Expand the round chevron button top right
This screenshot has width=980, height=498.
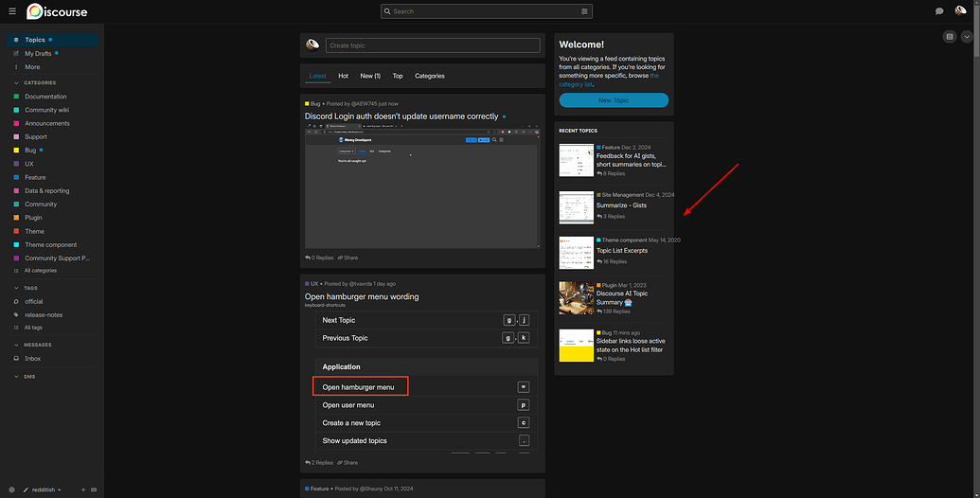pos(967,37)
